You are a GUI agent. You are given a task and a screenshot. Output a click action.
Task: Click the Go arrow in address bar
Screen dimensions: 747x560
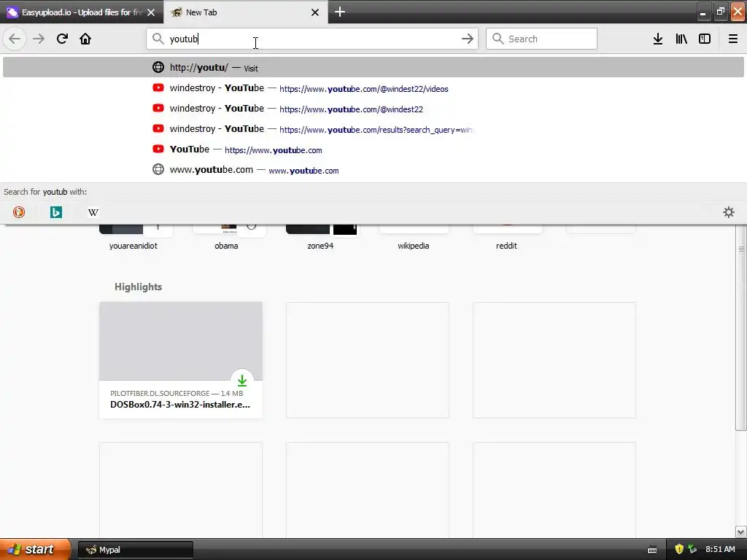[x=468, y=39]
